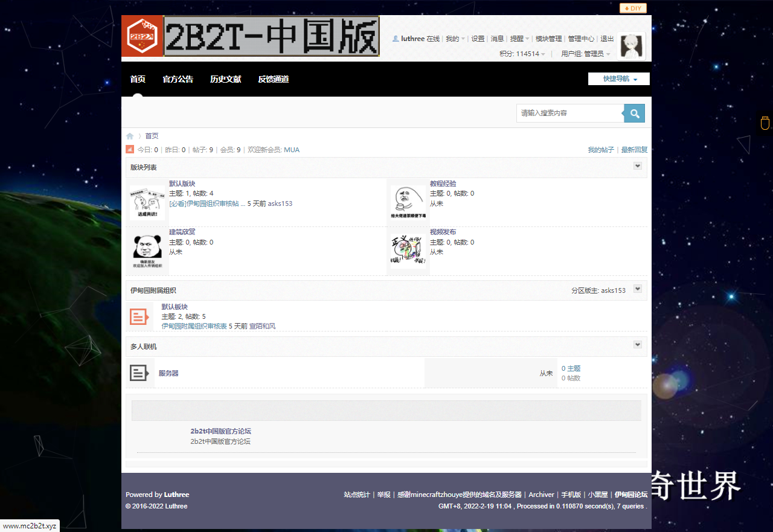The width and height of the screenshot is (773, 532).
Task: Go to the 首页 navigation tab
Action: pos(138,79)
